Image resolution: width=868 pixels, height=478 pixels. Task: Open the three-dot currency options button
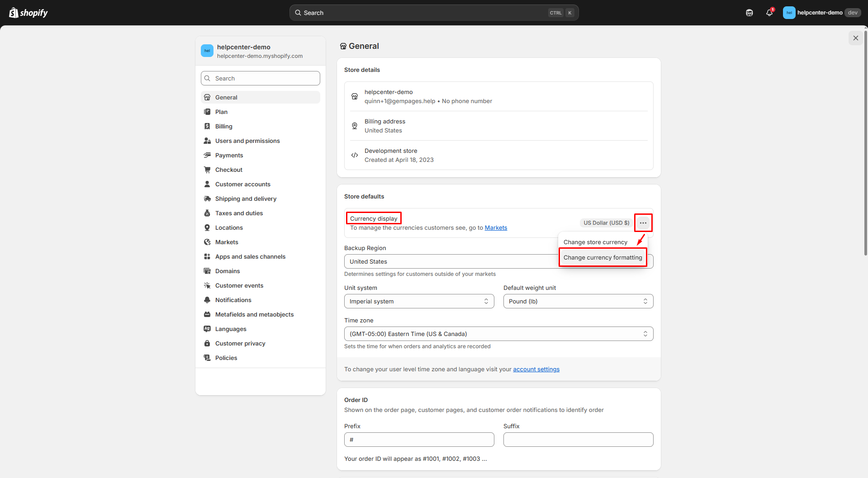(643, 223)
